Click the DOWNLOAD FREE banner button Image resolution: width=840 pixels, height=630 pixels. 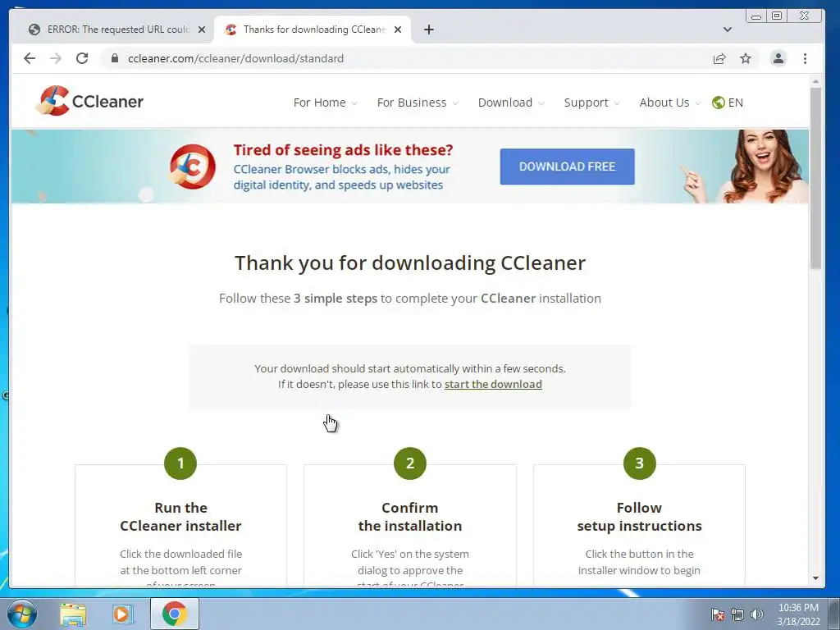(568, 167)
